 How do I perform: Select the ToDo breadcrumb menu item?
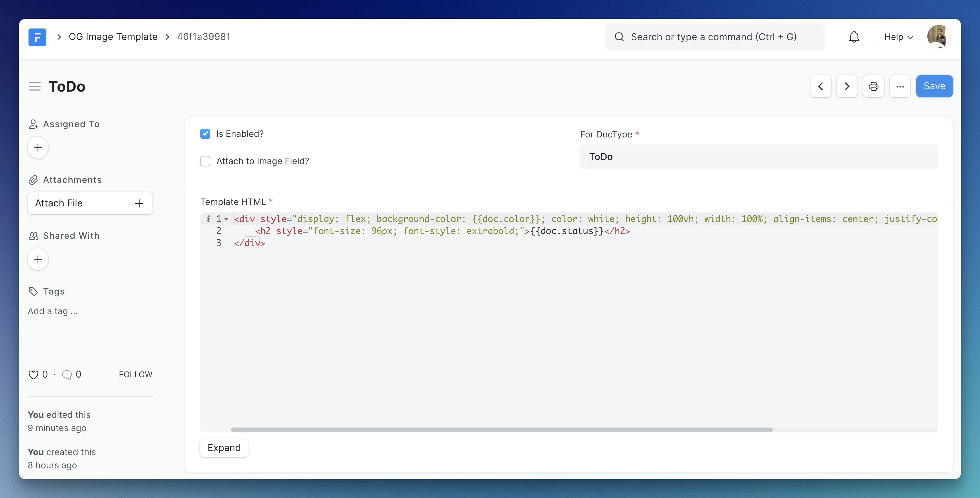click(67, 85)
